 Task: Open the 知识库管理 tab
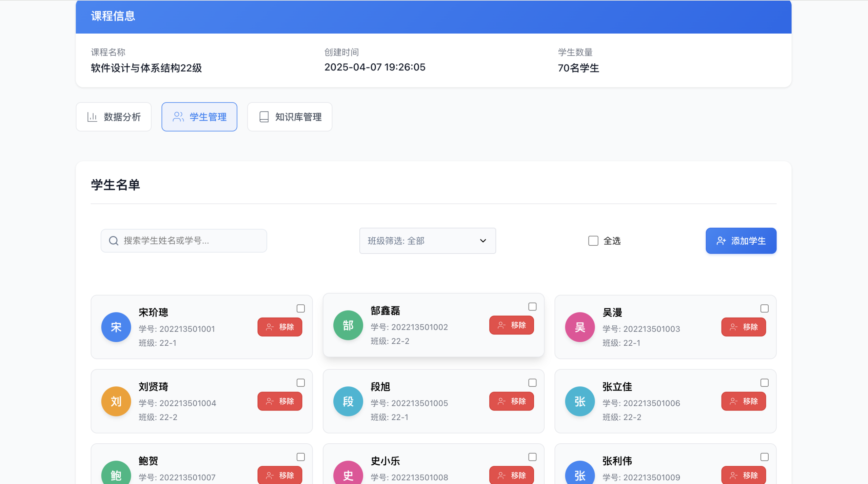coord(290,117)
